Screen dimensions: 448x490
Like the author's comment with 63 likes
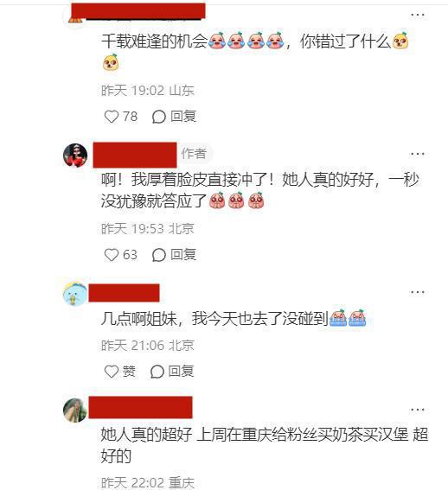[111, 255]
